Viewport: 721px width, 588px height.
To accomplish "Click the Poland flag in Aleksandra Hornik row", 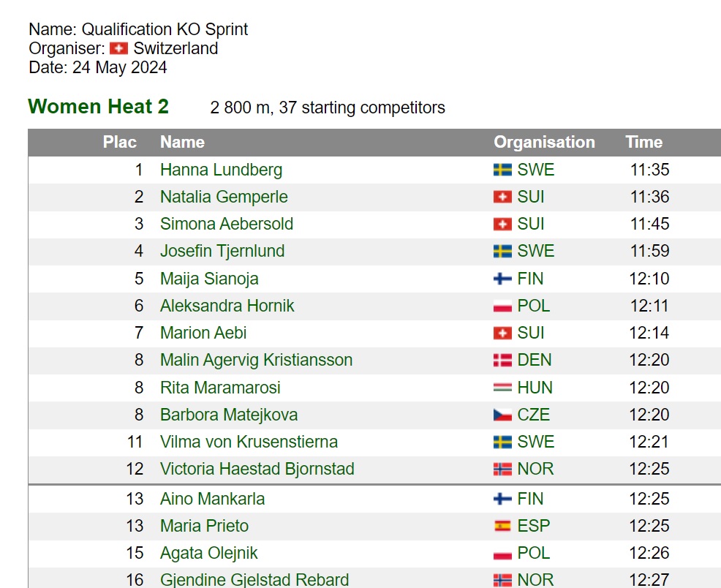I will [x=502, y=306].
